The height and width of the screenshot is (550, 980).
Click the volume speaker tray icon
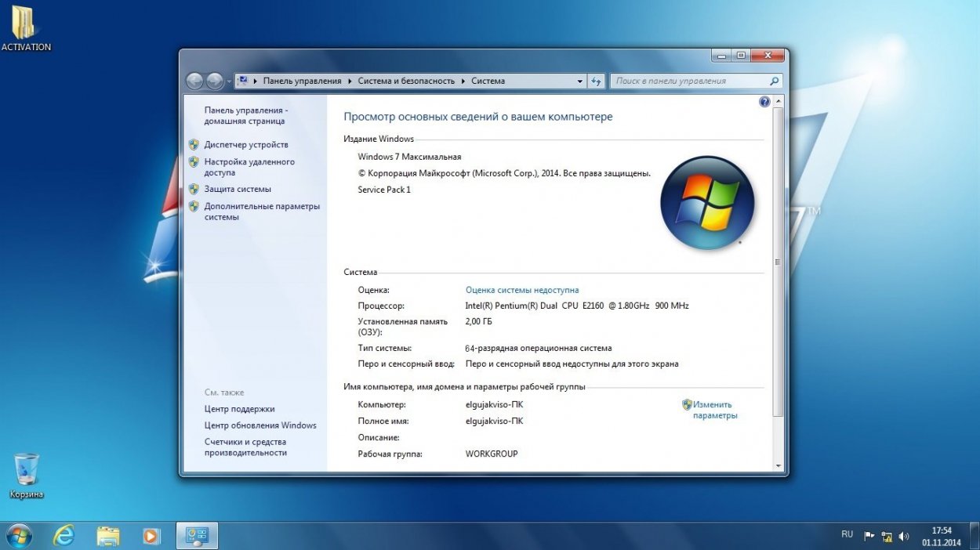(x=904, y=537)
